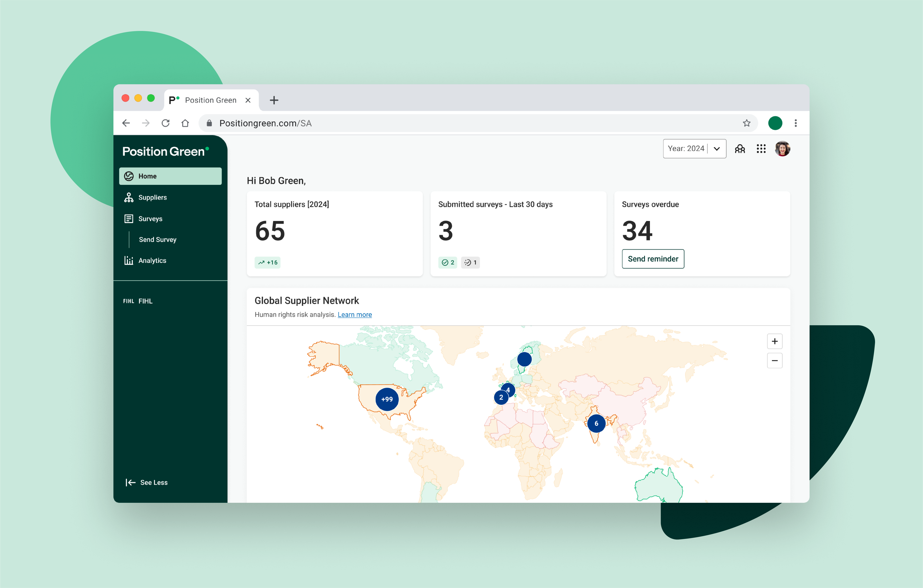Open the Year: 2024 dropdown

coord(694,149)
